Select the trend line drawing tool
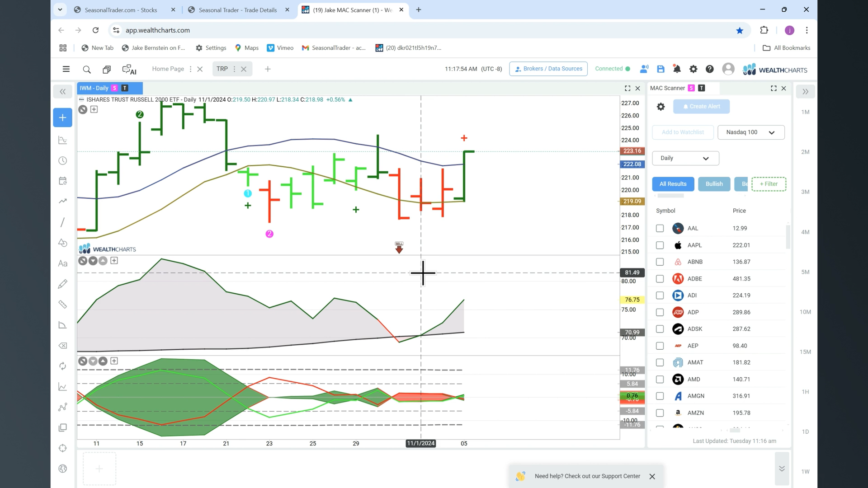Image resolution: width=868 pixels, height=488 pixels. [x=63, y=222]
